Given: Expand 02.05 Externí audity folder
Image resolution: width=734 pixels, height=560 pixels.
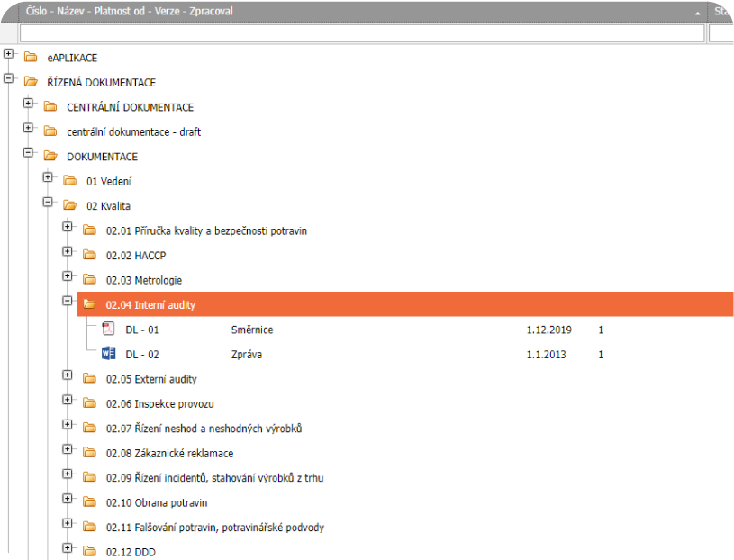Looking at the screenshot, I should pos(68,376).
